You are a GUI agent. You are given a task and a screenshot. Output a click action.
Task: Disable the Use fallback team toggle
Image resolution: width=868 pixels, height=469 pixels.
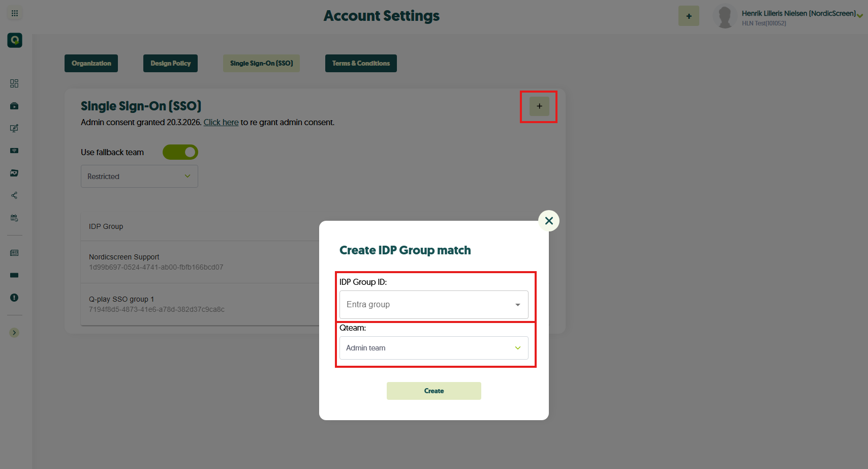click(180, 152)
